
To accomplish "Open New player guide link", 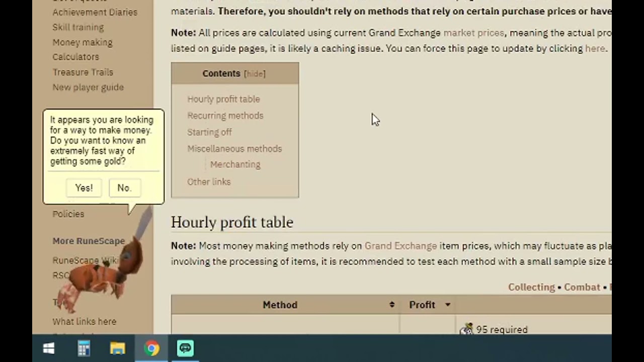I will [88, 87].
